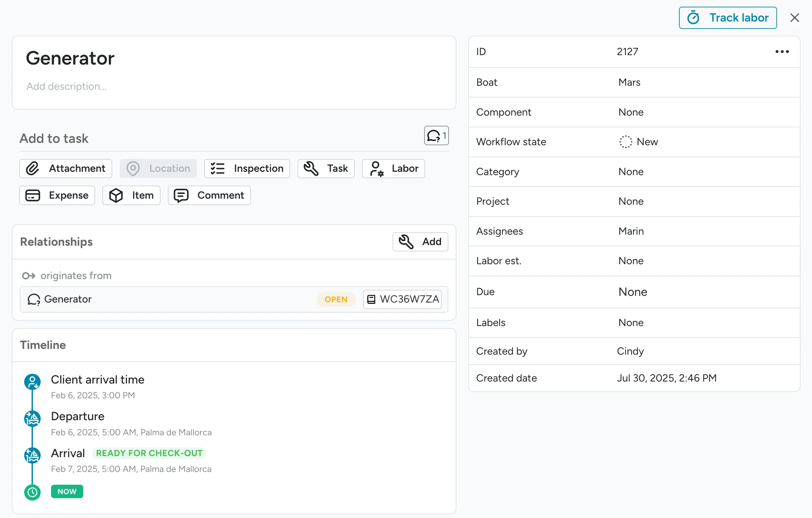Select the Inspection checklist icon
Viewport: 812px width, 518px height.
[218, 168]
